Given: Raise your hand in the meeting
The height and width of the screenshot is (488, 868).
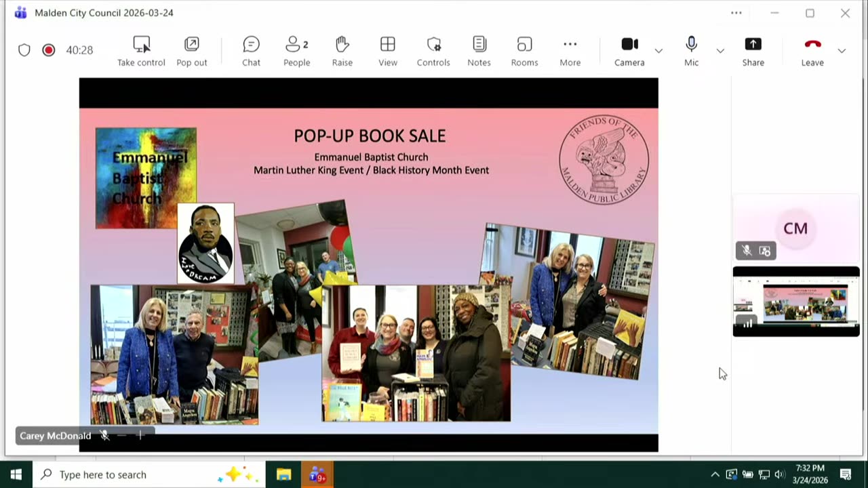Looking at the screenshot, I should [x=342, y=52].
